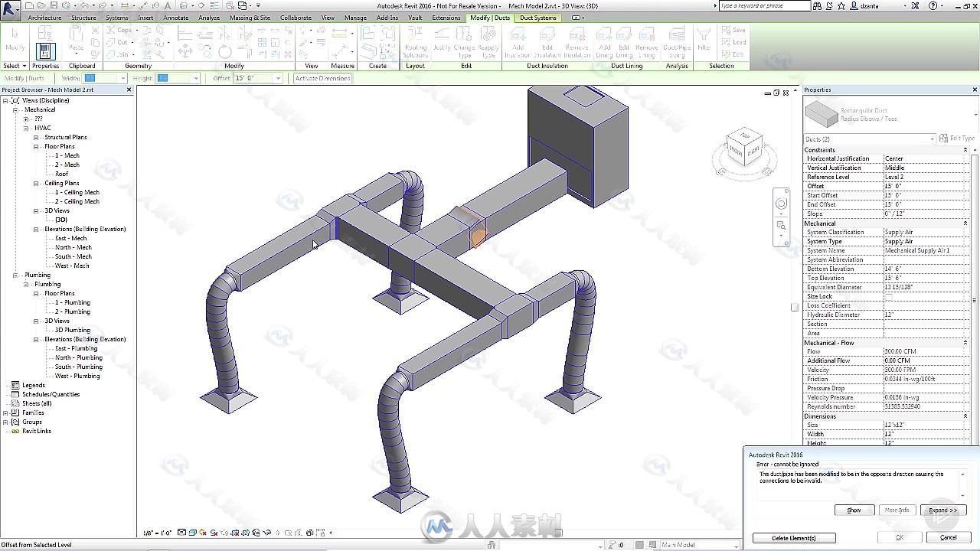Click the Properties palette icon in the ribbon
The height and width of the screenshot is (551, 980).
click(45, 51)
